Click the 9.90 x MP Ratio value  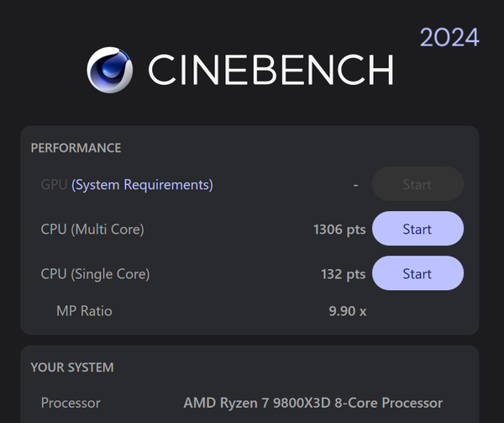pos(347,311)
